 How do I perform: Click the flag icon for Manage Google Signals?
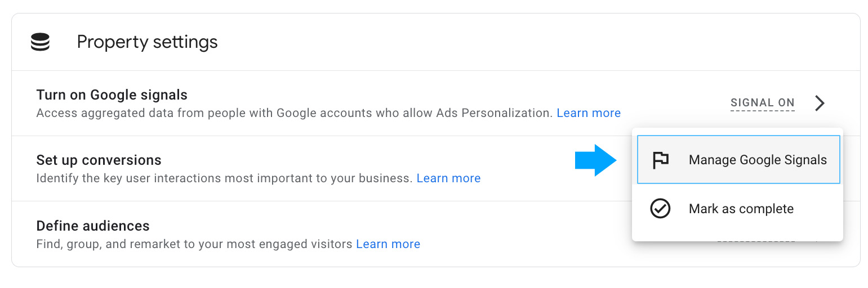[660, 160]
